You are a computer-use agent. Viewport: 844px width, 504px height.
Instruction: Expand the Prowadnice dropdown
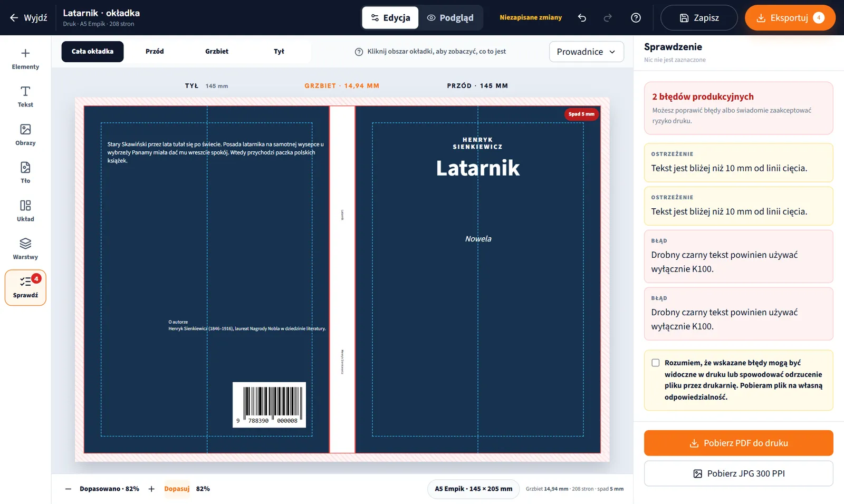[587, 52]
